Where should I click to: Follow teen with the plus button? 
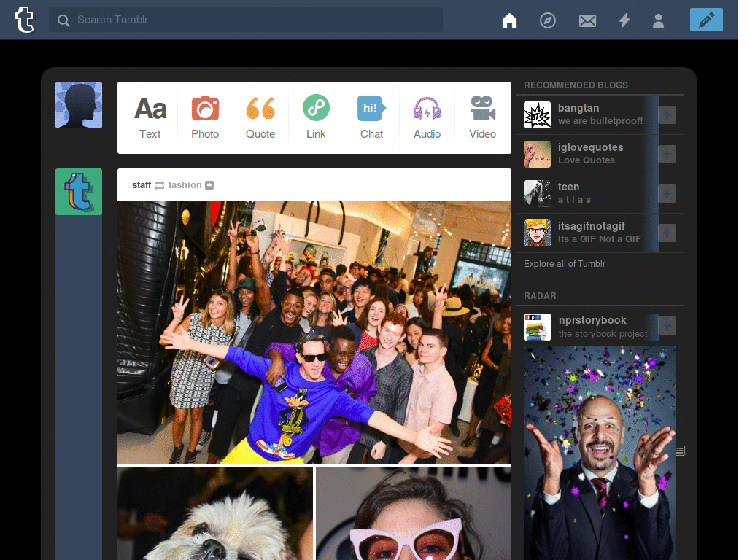(667, 193)
